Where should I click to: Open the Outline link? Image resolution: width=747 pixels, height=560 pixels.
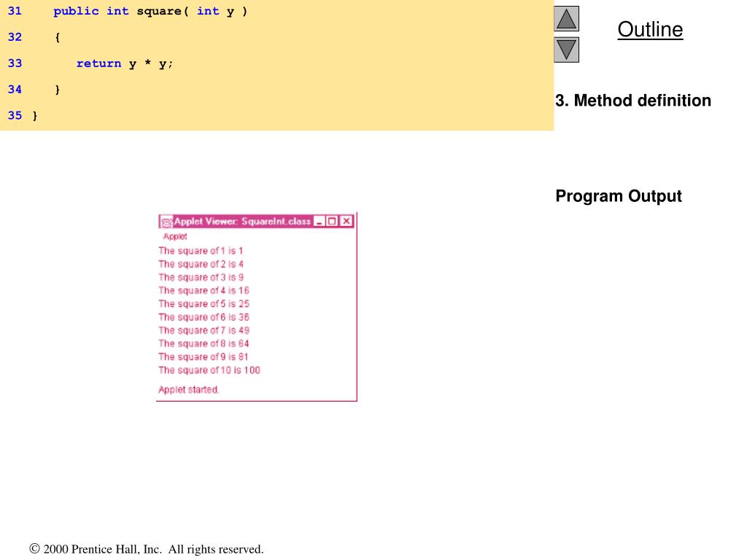coord(650,29)
